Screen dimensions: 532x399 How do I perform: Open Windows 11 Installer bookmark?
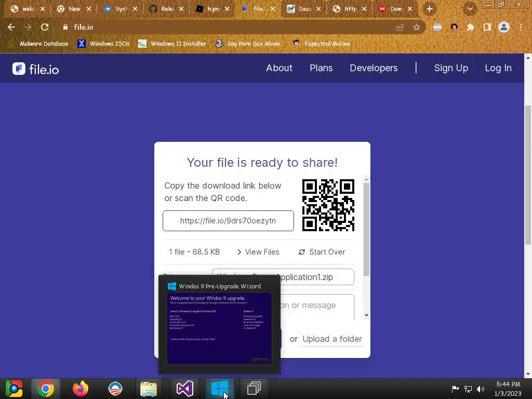pyautogui.click(x=172, y=44)
